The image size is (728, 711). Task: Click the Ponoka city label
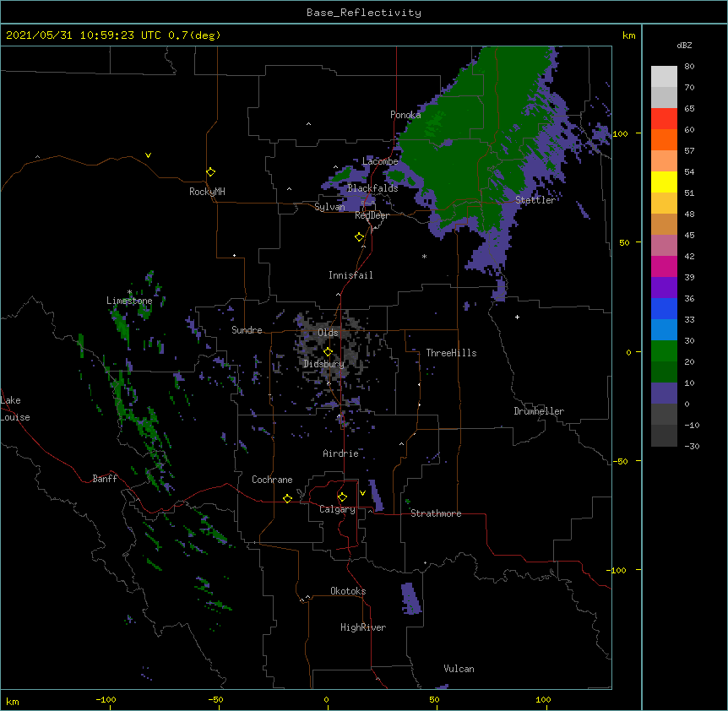coord(405,115)
